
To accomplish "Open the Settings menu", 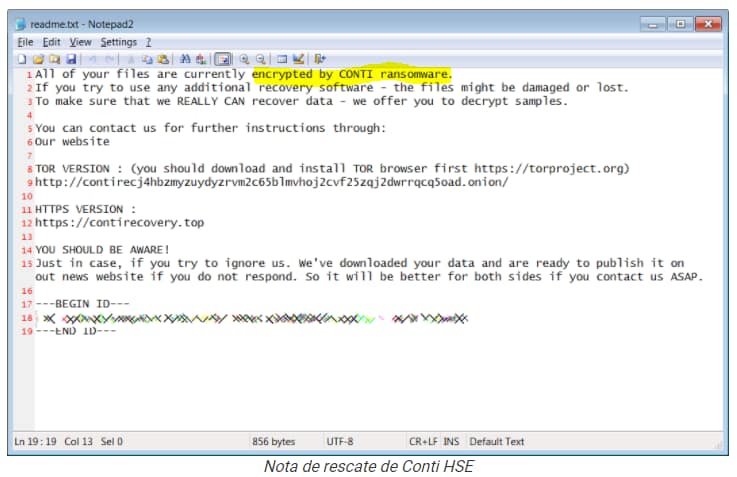I will 118,42.
